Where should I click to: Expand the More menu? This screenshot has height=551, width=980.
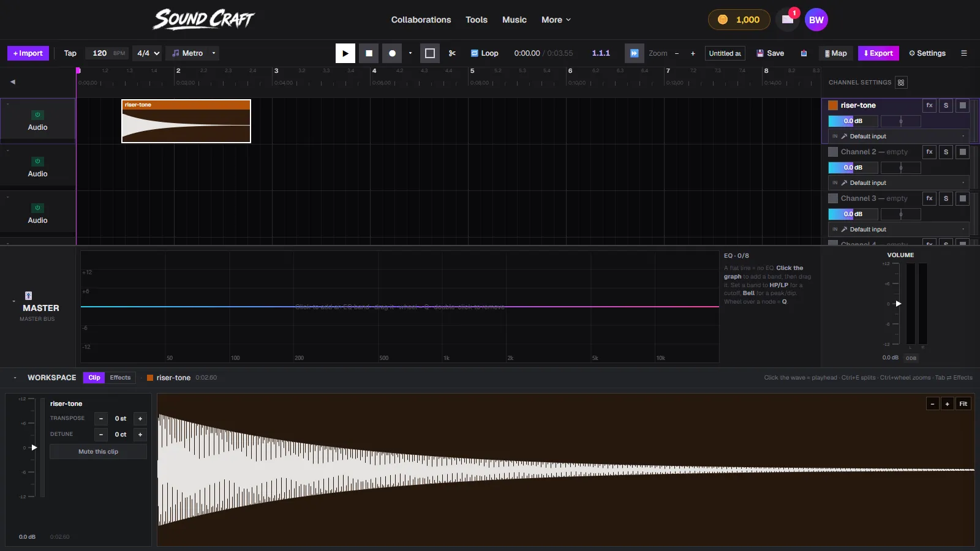tap(556, 20)
